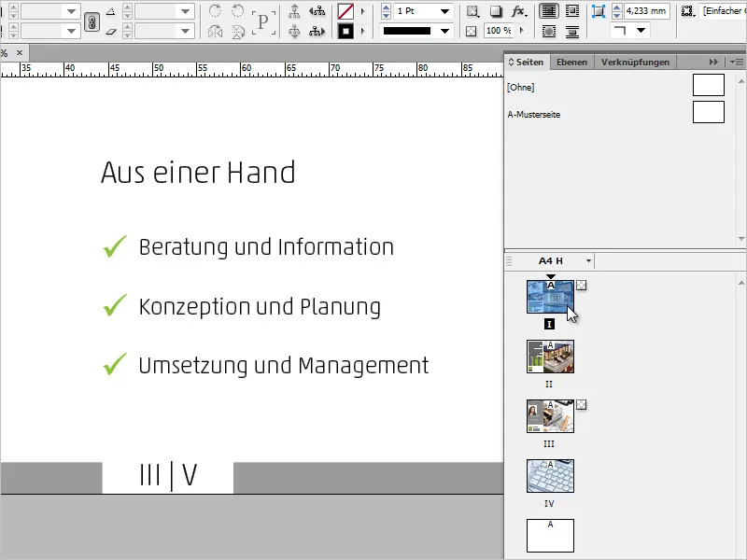Rotate 90° counter-clockwise icon
Viewport: 747px width, 560px height.
coord(238,11)
